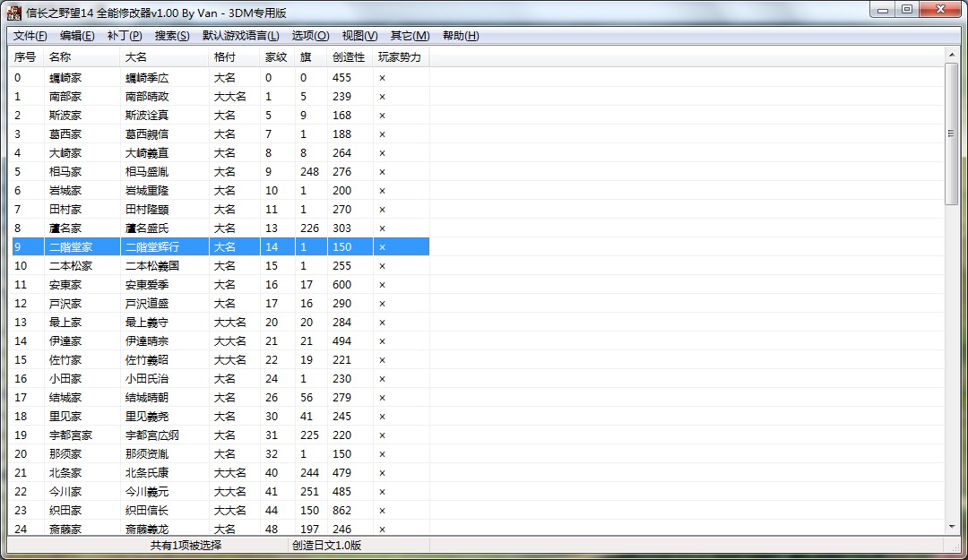The width and height of the screenshot is (968, 560).
Task: Select the 田村家 row
Action: click(x=220, y=210)
